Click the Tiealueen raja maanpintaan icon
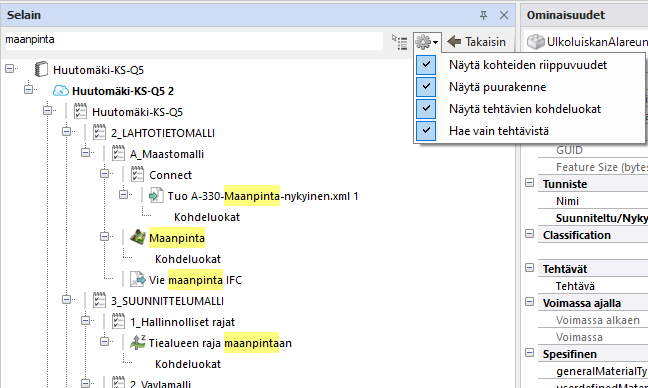The width and height of the screenshot is (648, 388). [138, 342]
